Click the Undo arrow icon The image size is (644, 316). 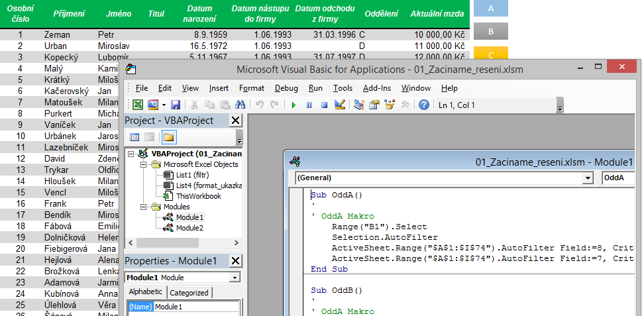click(x=259, y=105)
